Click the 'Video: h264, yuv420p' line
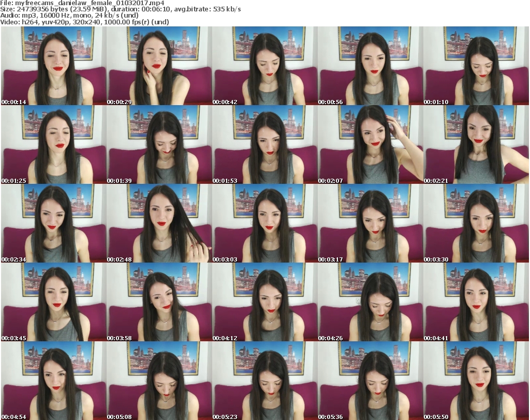Image resolution: width=530 pixels, height=420 pixels. click(x=84, y=22)
